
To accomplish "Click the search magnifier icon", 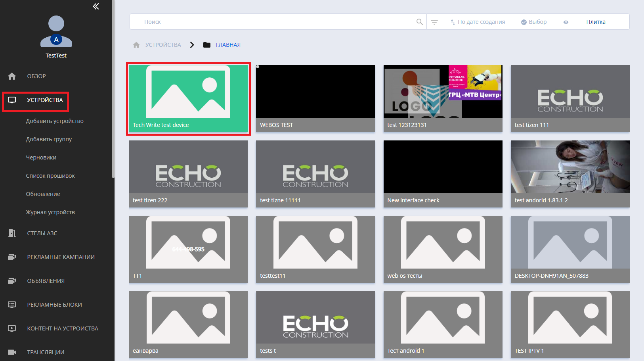I will (419, 22).
